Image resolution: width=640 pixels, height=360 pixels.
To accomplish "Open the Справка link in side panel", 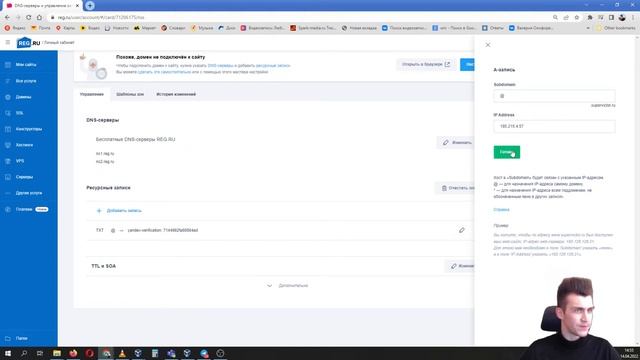I will (x=501, y=209).
